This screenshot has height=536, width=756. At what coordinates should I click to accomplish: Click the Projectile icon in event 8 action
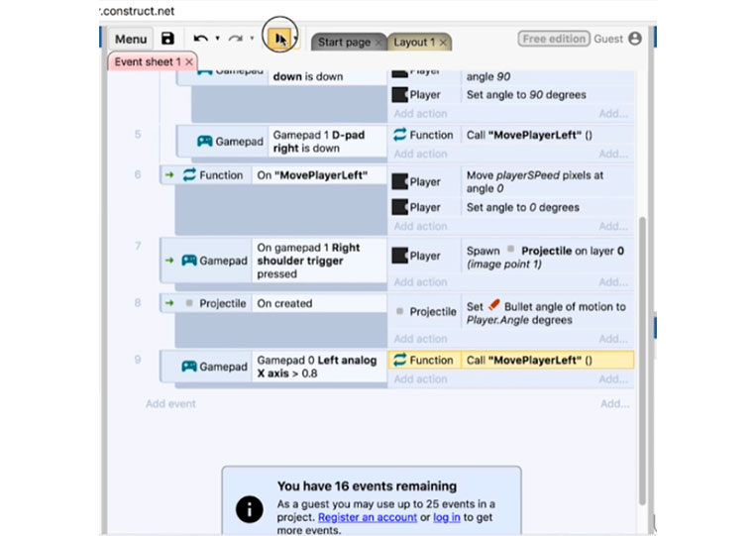pos(399,311)
